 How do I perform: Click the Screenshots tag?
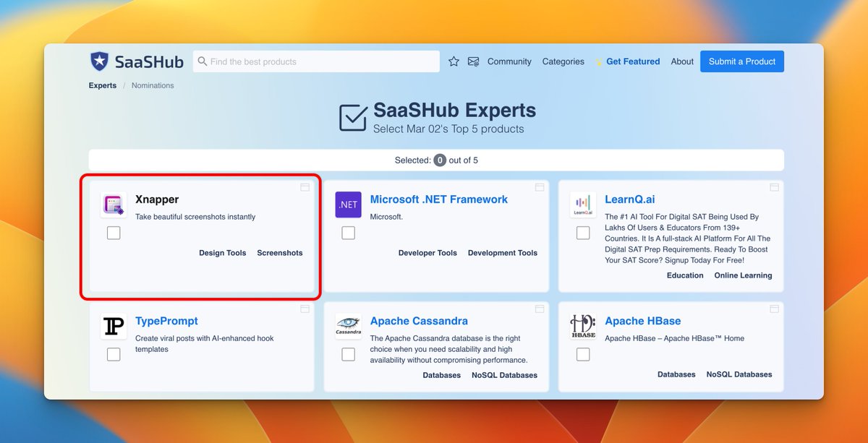tap(280, 253)
